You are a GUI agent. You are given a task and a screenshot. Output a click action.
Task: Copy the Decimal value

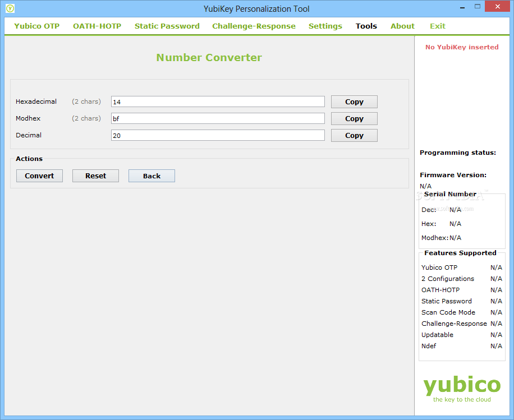click(x=354, y=135)
